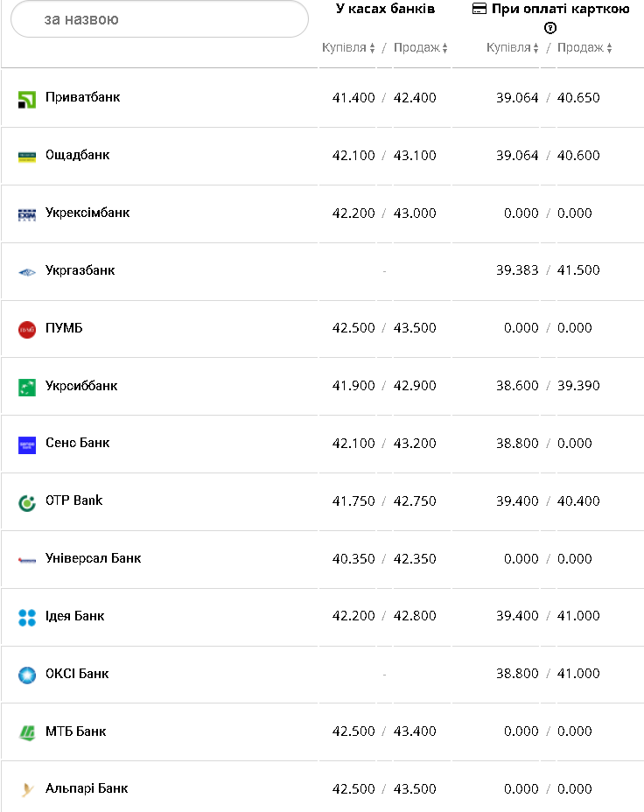644x812 pixels.
Task: Click the МТБ Банк green logo icon
Action: point(26,732)
